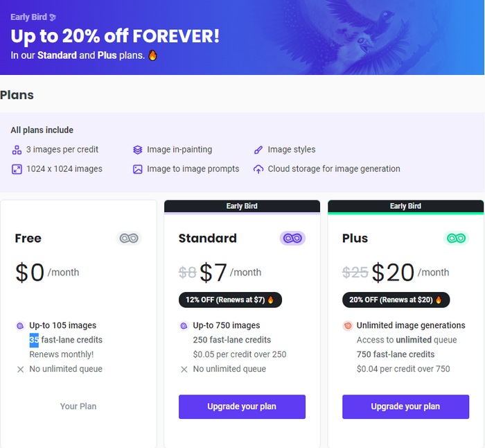The width and height of the screenshot is (485, 448).
Task: Click the 3 images per credit icon
Action: click(17, 150)
